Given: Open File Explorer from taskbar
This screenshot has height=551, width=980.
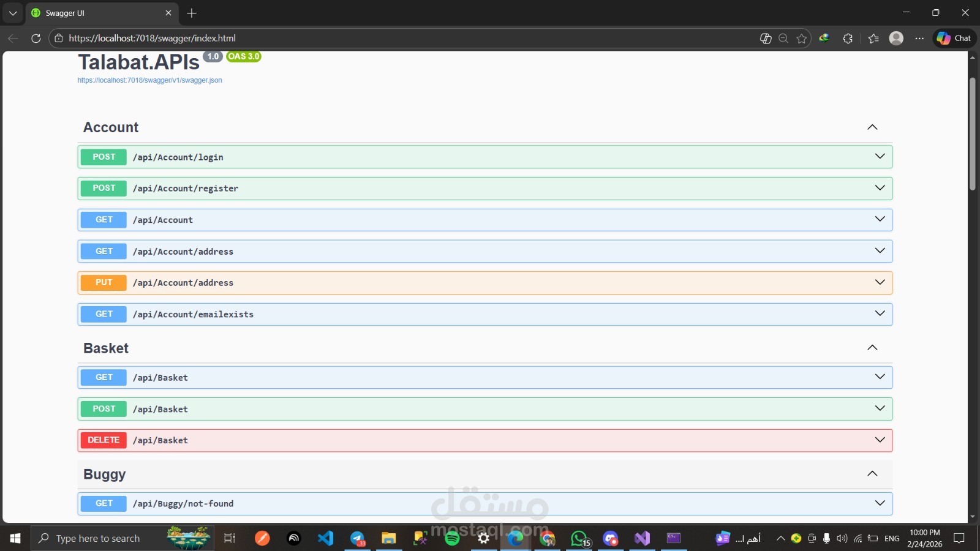Looking at the screenshot, I should click(388, 538).
